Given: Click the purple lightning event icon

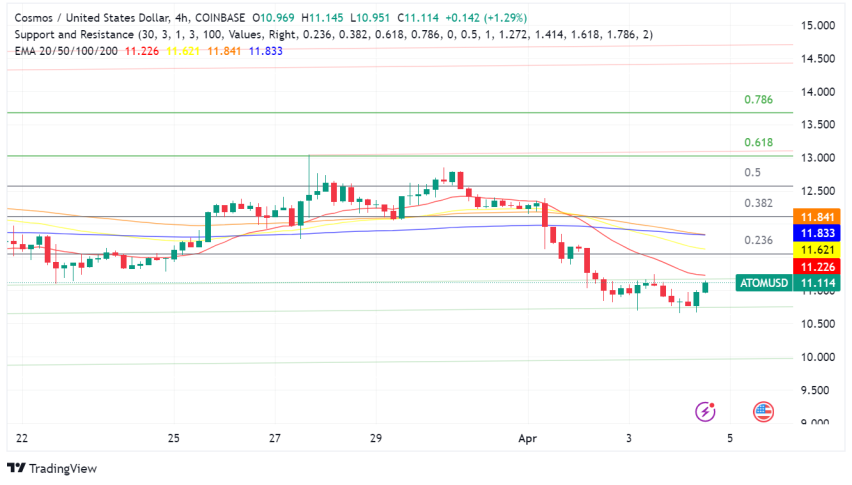Looking at the screenshot, I should point(707,410).
